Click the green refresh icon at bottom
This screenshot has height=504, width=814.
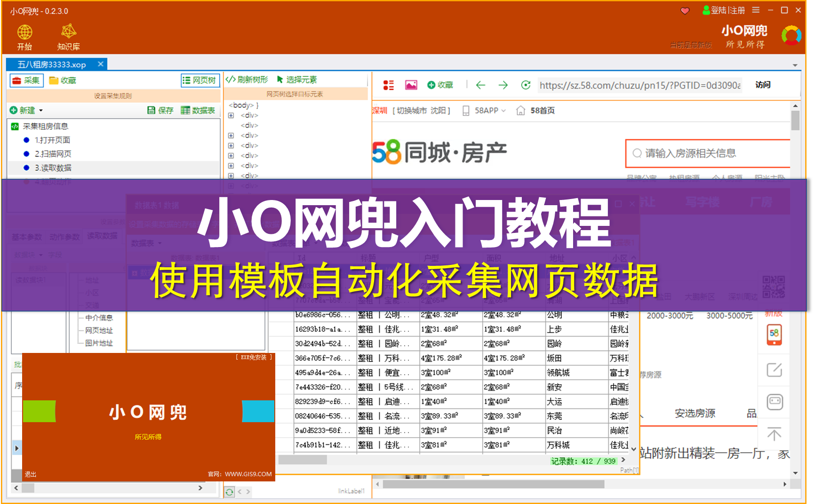pos(229,492)
